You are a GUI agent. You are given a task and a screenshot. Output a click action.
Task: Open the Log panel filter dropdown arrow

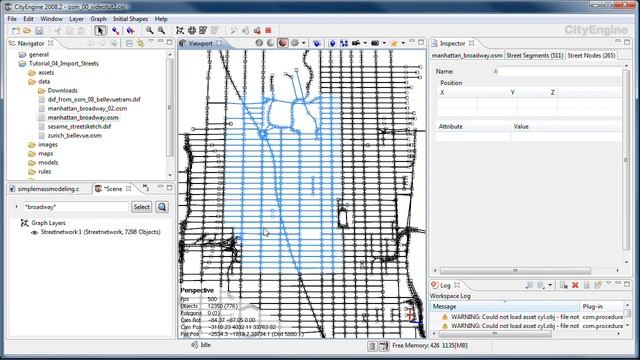pyautogui.click(x=550, y=285)
